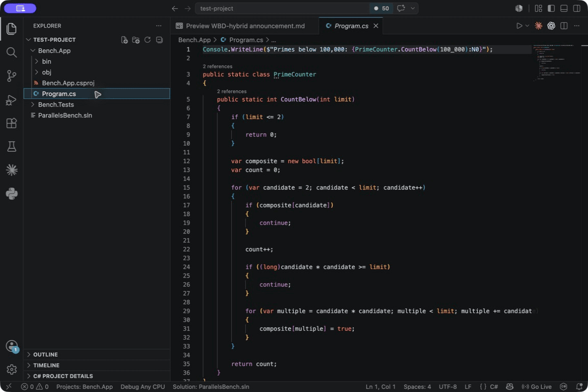This screenshot has width=588, height=392.
Task: Open the Explorer view in the activity bar
Action: (12, 29)
